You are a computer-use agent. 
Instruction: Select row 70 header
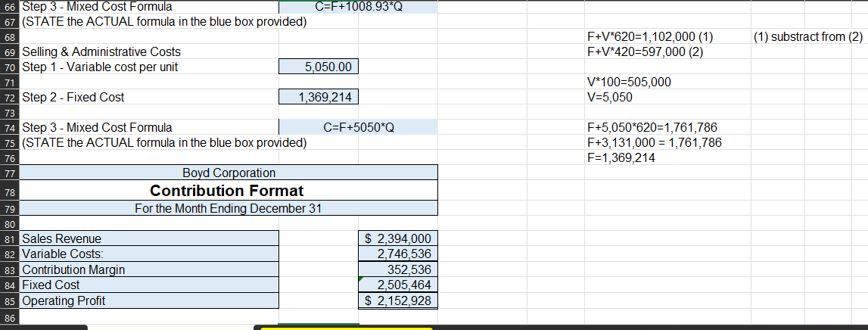pyautogui.click(x=9, y=67)
